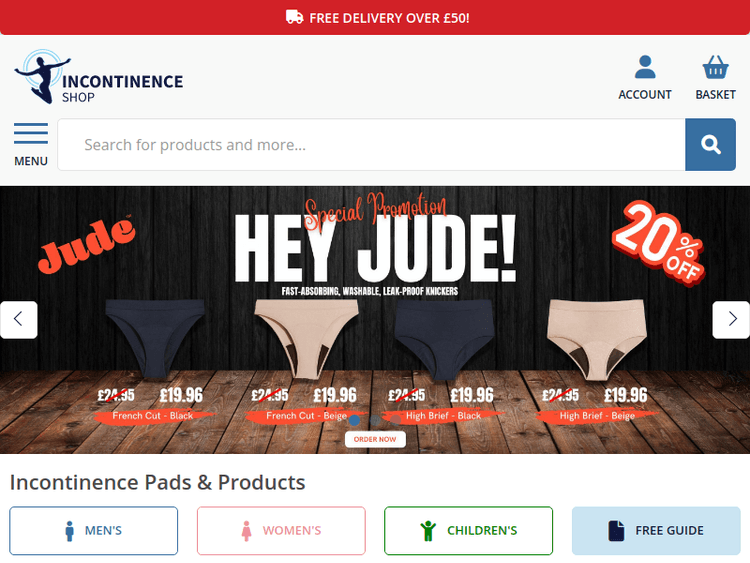Go to the previous carousel slide
Image resolution: width=750 pixels, height=563 pixels.
[19, 319]
